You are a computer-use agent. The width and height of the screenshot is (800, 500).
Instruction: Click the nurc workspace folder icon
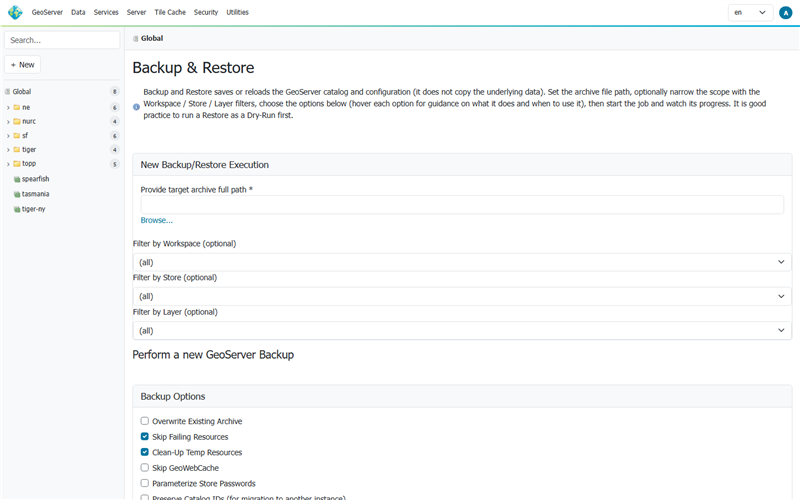[x=17, y=121]
